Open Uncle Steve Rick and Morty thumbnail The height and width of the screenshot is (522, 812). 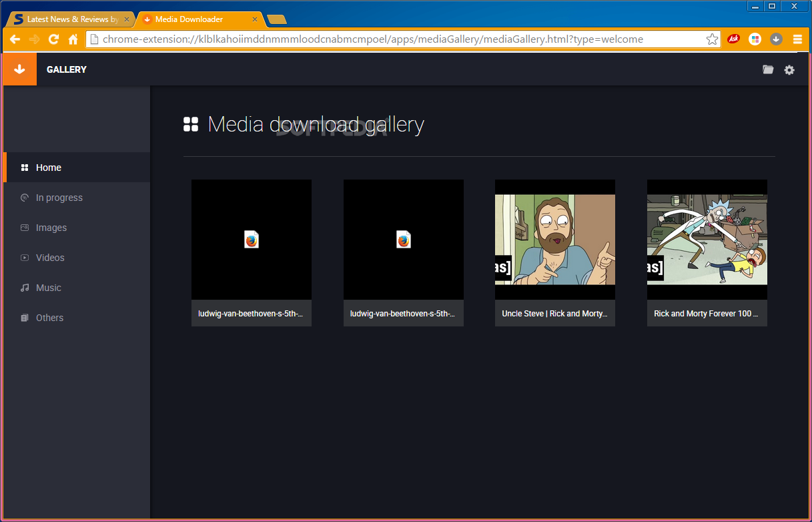pos(555,240)
